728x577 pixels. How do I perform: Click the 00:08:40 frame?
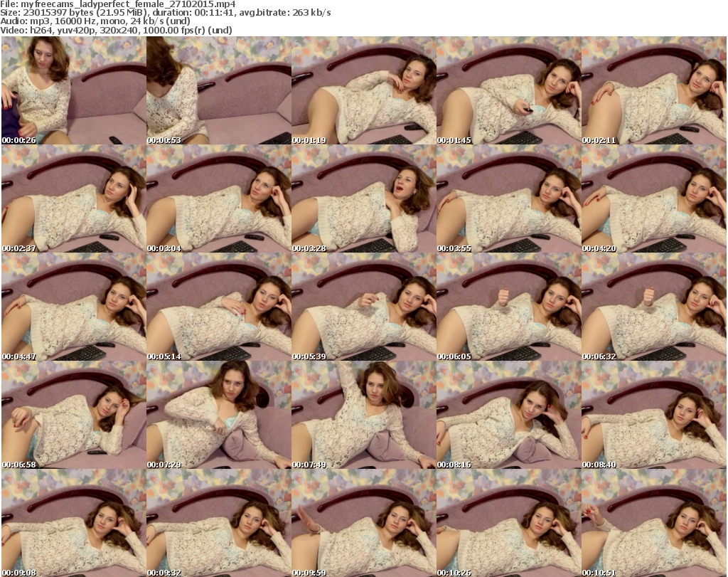654,415
